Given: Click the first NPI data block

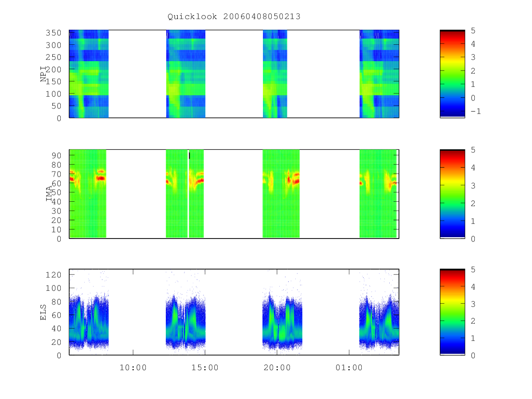Looking at the screenshot, I should [89, 74].
